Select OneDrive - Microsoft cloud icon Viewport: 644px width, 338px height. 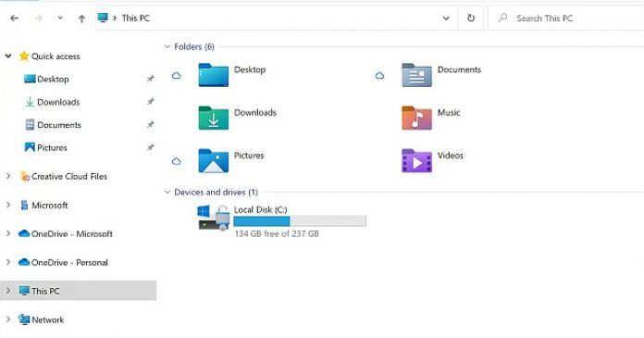coord(24,233)
